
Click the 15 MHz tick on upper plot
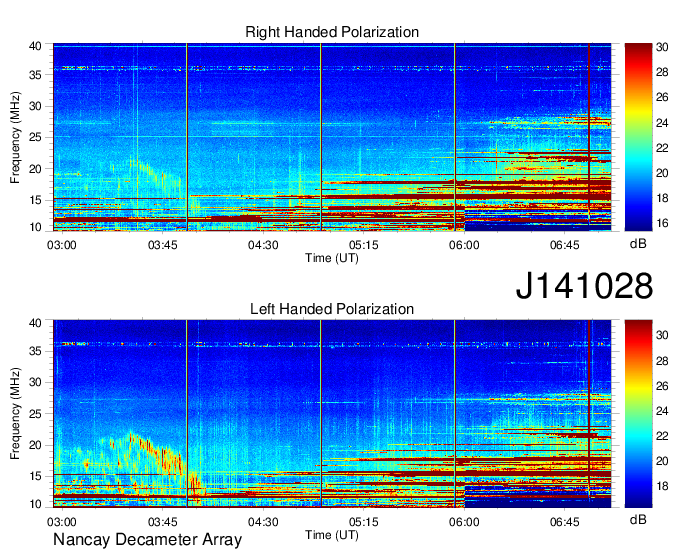35,200
